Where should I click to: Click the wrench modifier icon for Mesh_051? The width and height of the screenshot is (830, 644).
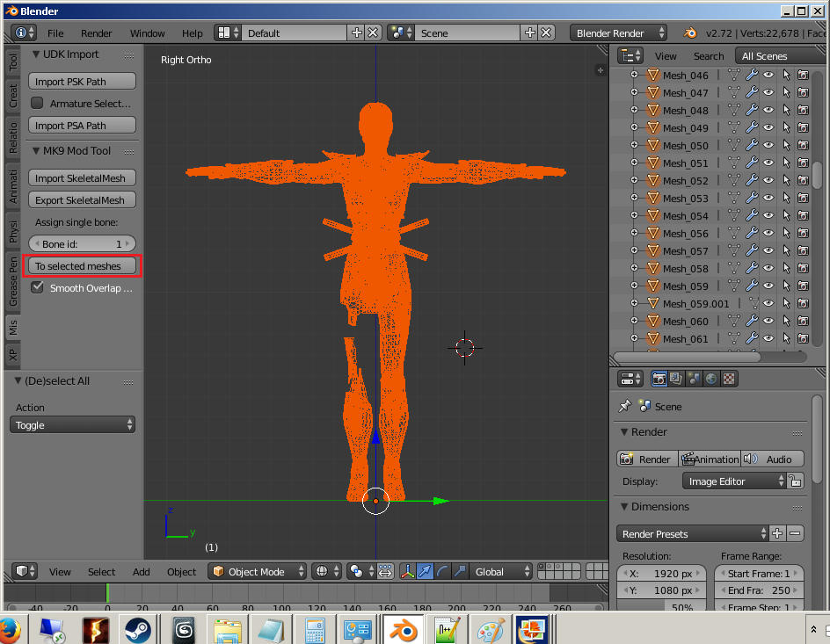click(x=752, y=163)
